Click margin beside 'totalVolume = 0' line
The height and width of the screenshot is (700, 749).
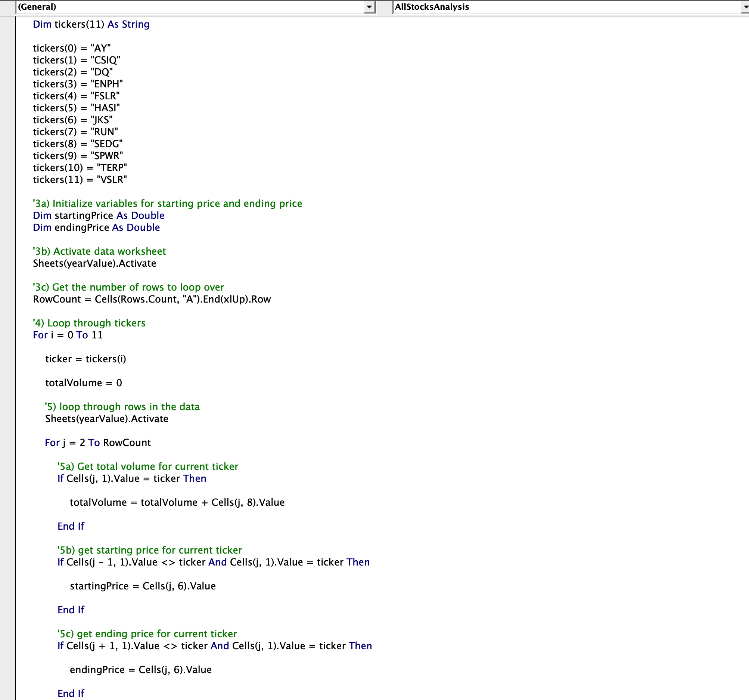pyautogui.click(x=7, y=383)
